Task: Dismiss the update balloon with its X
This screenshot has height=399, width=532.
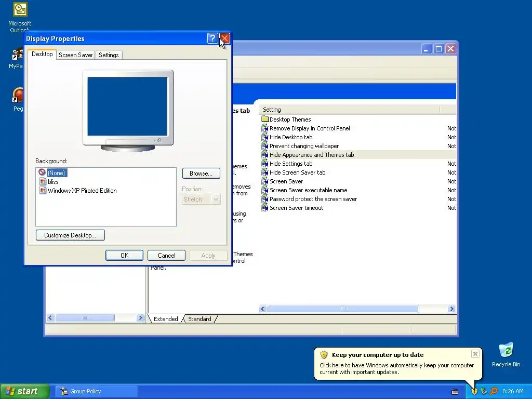Action: point(475,354)
